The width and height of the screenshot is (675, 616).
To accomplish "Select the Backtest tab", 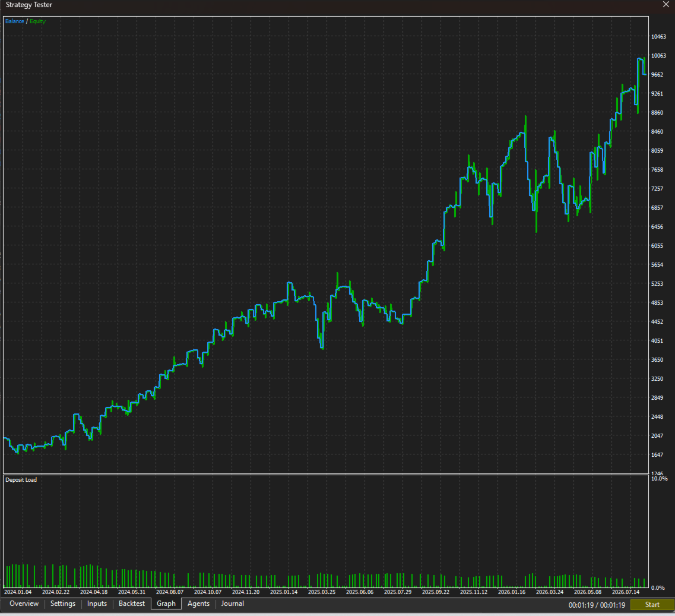I will point(132,604).
